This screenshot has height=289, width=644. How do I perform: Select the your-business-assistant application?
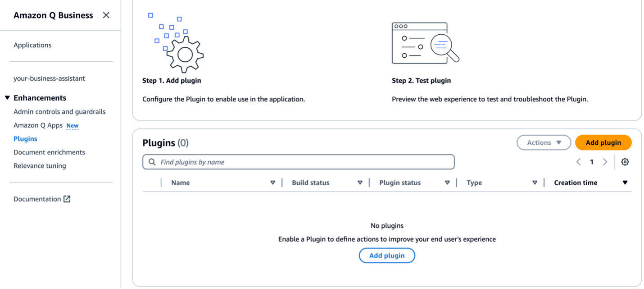coord(50,78)
